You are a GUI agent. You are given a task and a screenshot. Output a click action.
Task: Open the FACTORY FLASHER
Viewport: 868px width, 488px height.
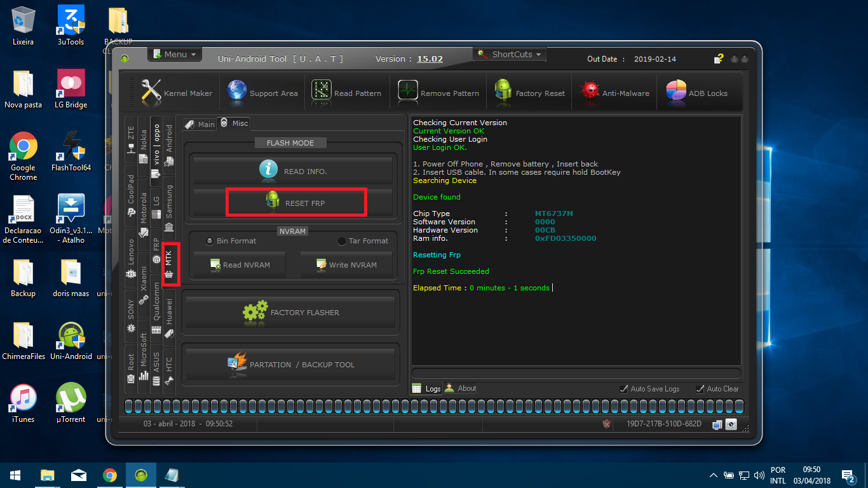point(290,313)
